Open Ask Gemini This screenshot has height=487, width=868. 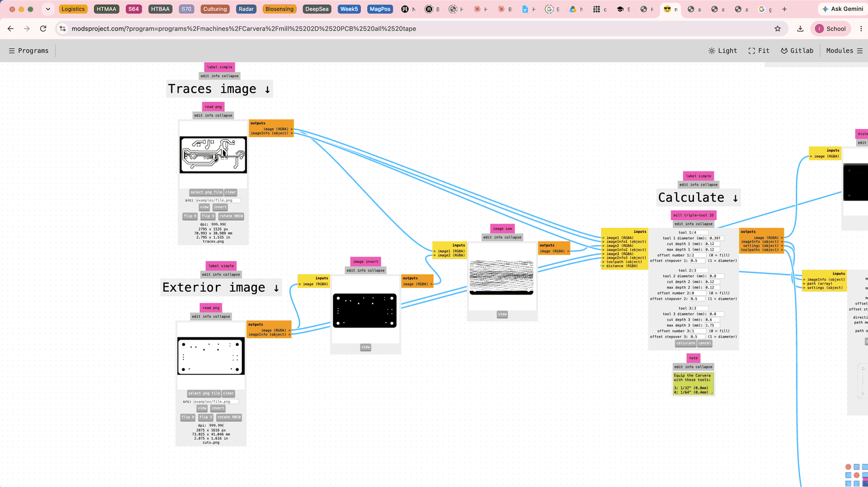843,9
